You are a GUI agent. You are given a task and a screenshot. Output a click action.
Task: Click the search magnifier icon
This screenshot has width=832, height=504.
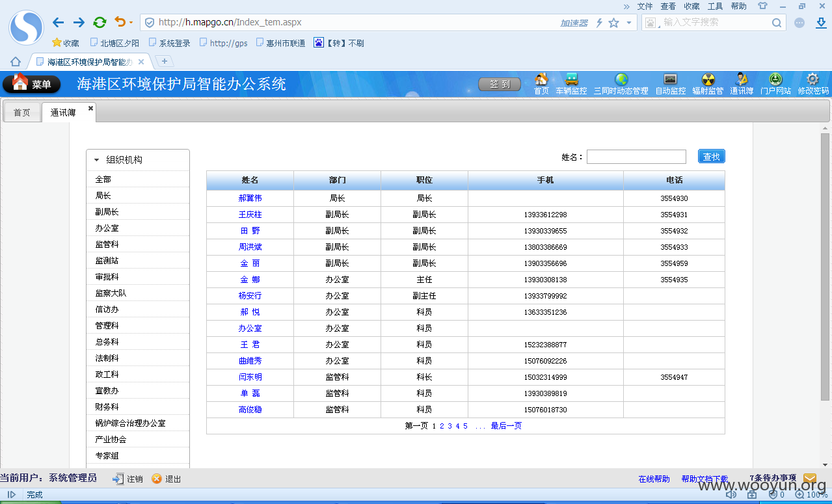click(777, 23)
